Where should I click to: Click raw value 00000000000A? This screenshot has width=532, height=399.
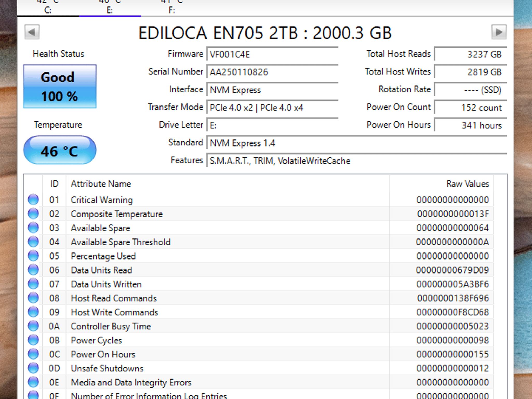click(453, 242)
